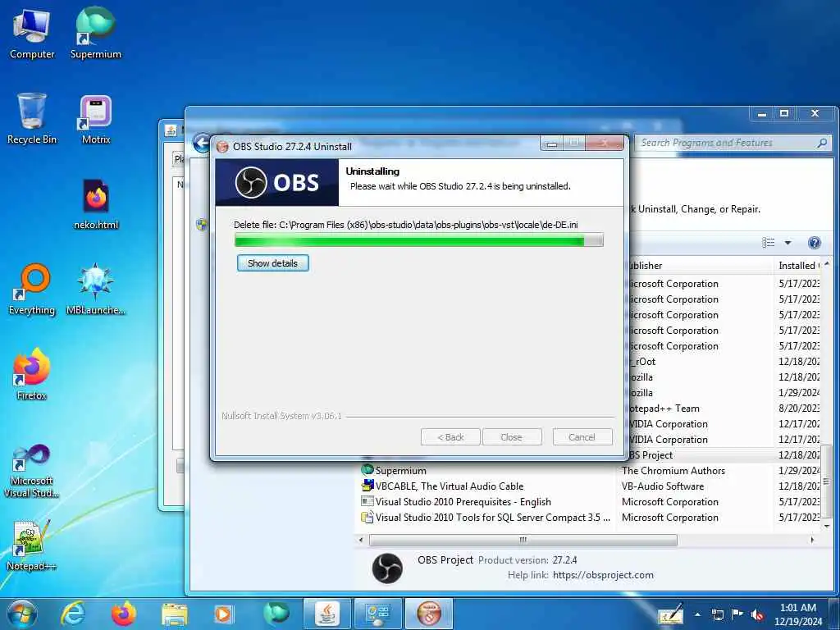Select the Microsoft Visual Studio shortcut
The height and width of the screenshot is (630, 840).
[x=32, y=472]
